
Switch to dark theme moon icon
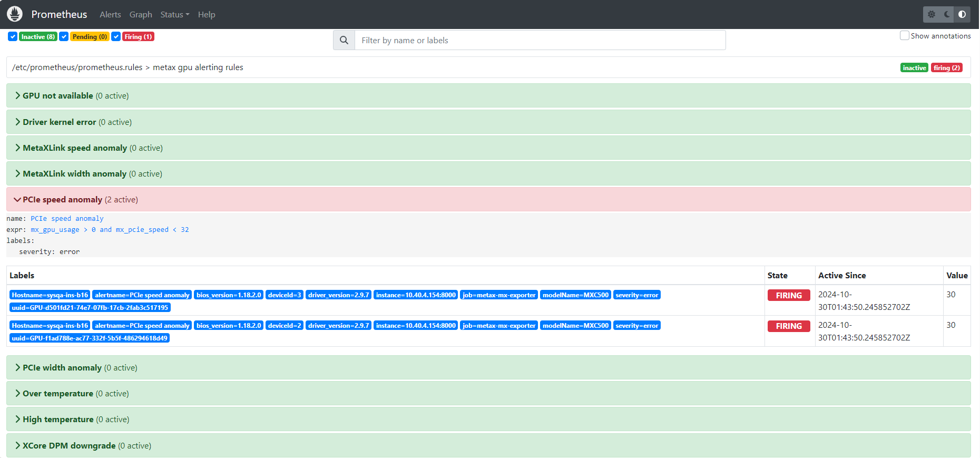coord(947,14)
